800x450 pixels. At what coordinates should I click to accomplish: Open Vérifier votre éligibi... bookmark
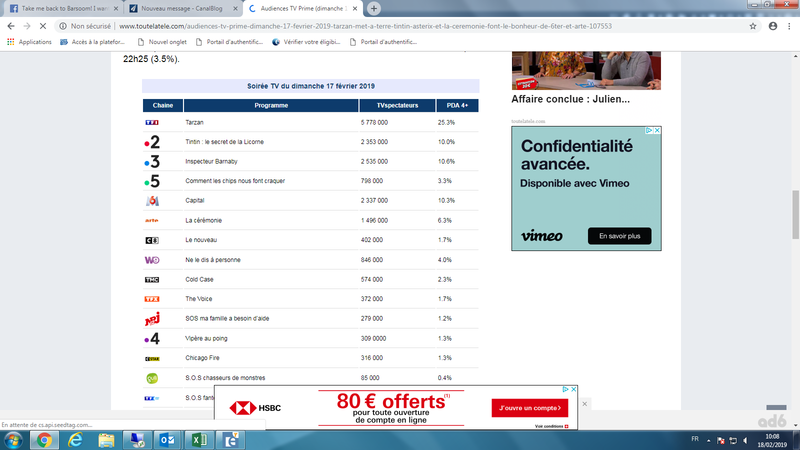coord(306,42)
